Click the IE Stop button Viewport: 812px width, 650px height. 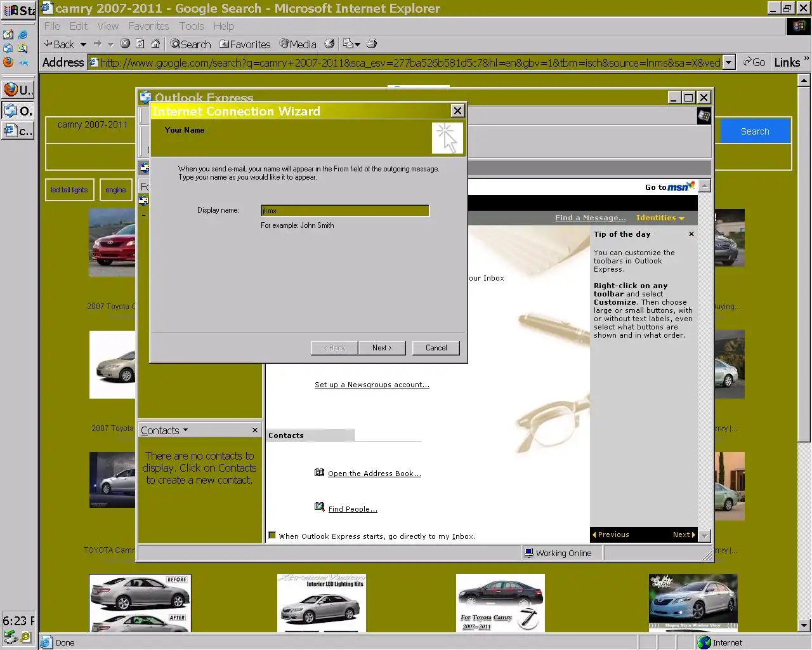click(125, 44)
